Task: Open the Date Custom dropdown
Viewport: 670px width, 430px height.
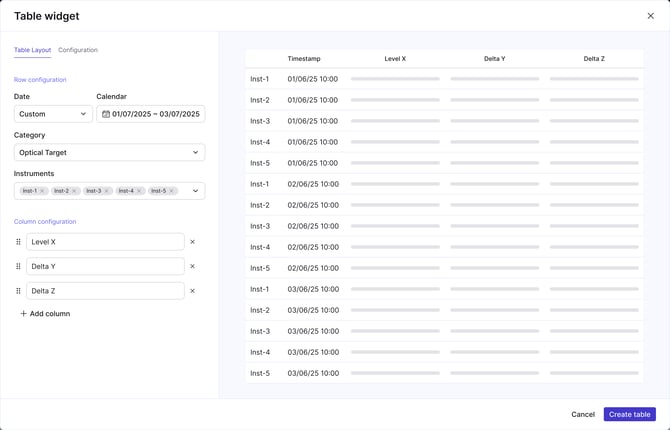Action: point(53,114)
